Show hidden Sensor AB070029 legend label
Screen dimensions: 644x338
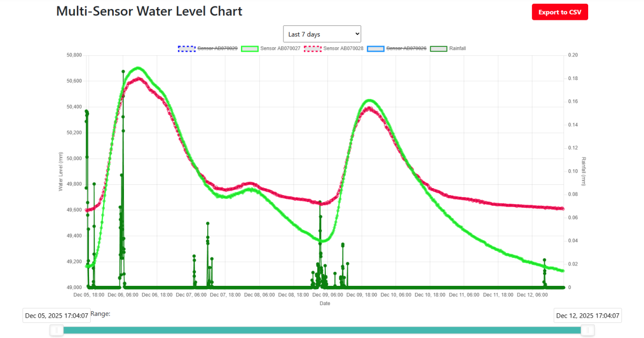point(217,48)
